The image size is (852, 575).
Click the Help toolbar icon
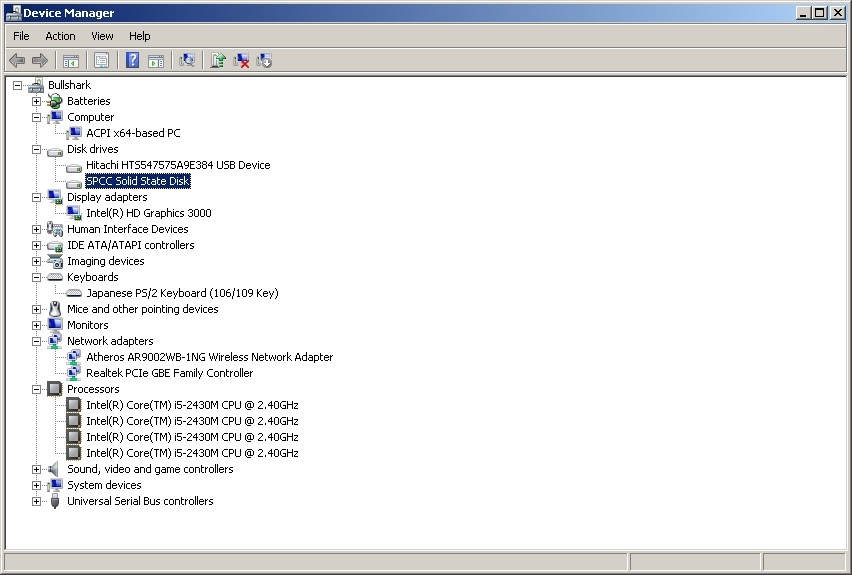[x=132, y=61]
